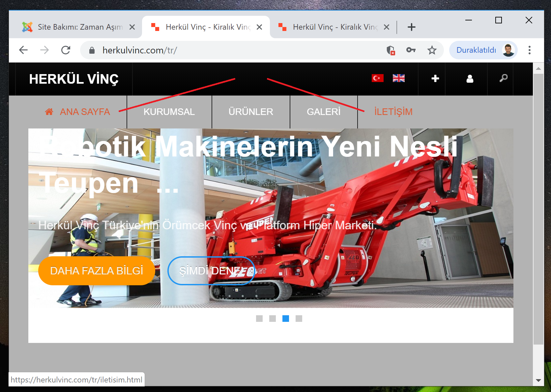Open the blocked content shield icon
The height and width of the screenshot is (392, 551).
click(391, 50)
